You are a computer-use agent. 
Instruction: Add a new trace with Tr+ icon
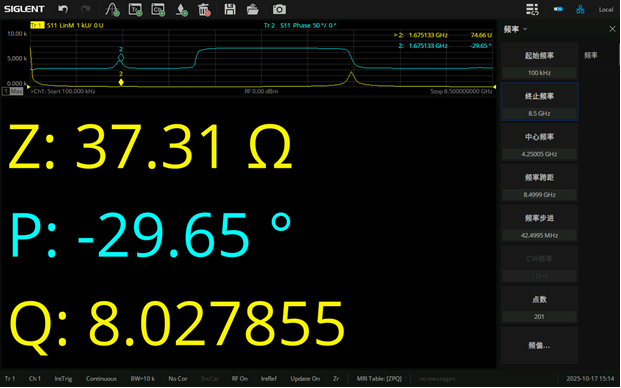click(135, 10)
